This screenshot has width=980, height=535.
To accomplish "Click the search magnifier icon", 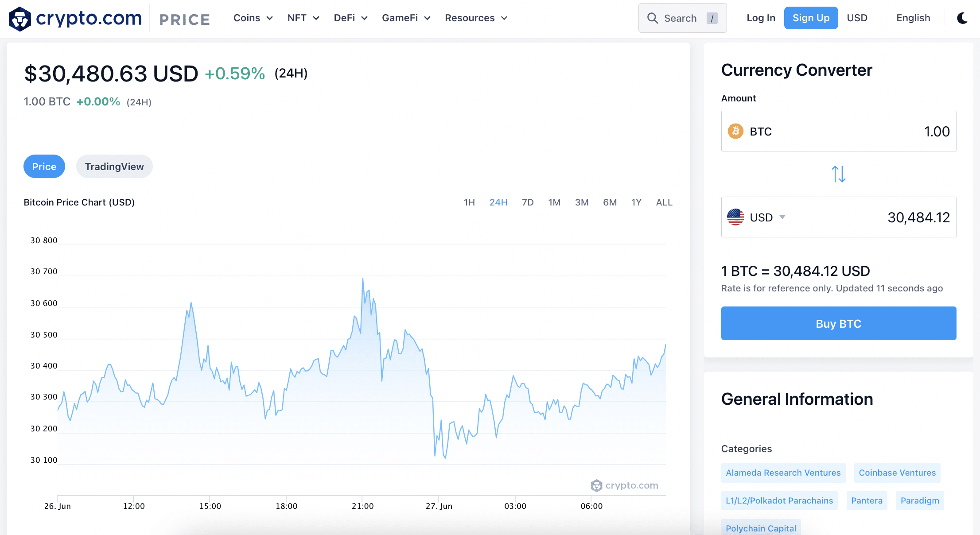I will [652, 18].
